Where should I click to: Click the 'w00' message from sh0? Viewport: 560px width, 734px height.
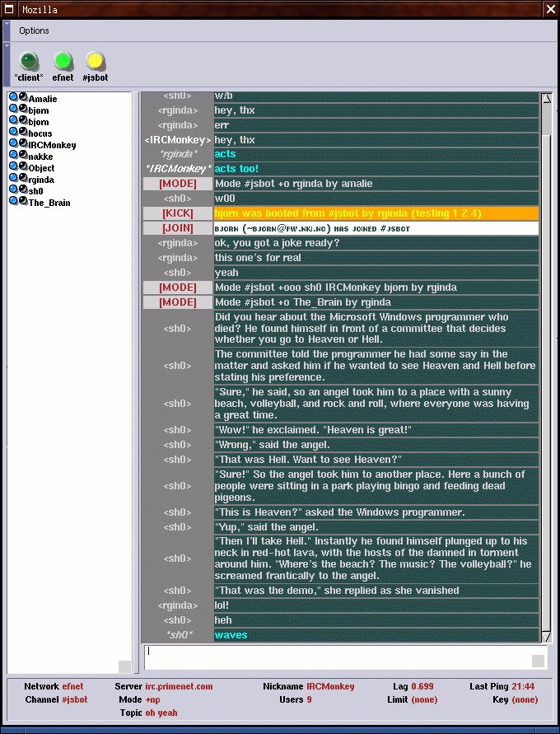[x=376, y=199]
